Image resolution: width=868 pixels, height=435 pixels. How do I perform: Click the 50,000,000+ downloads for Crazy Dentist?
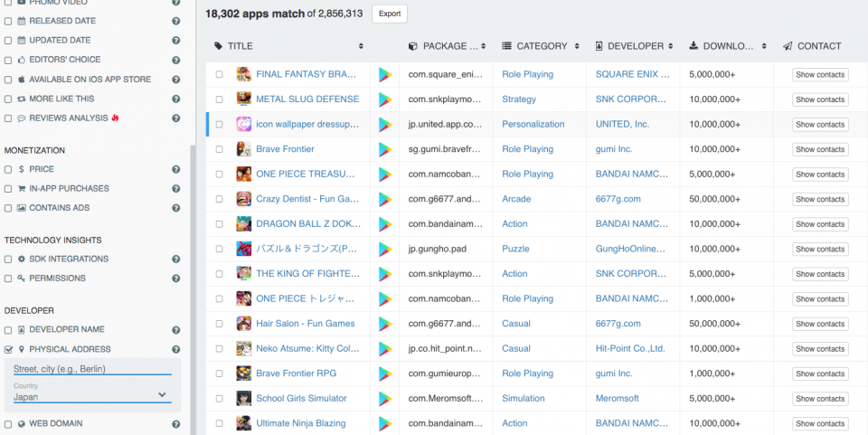(x=714, y=199)
